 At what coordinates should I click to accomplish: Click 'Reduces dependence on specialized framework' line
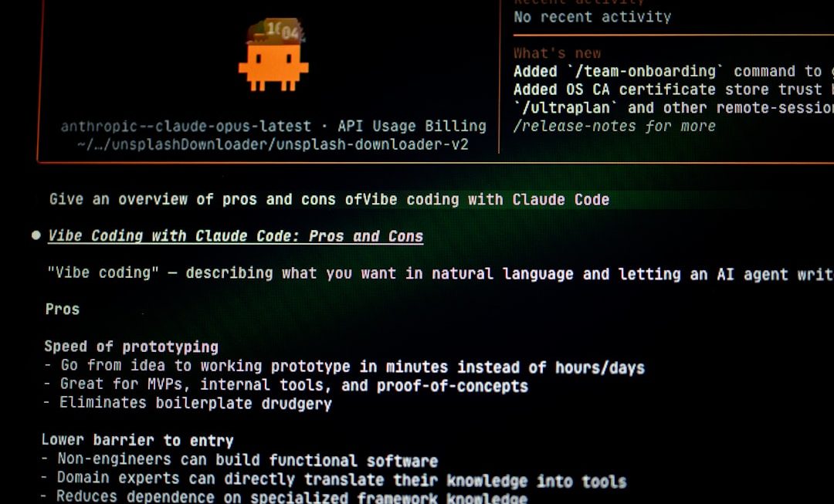[284, 497]
